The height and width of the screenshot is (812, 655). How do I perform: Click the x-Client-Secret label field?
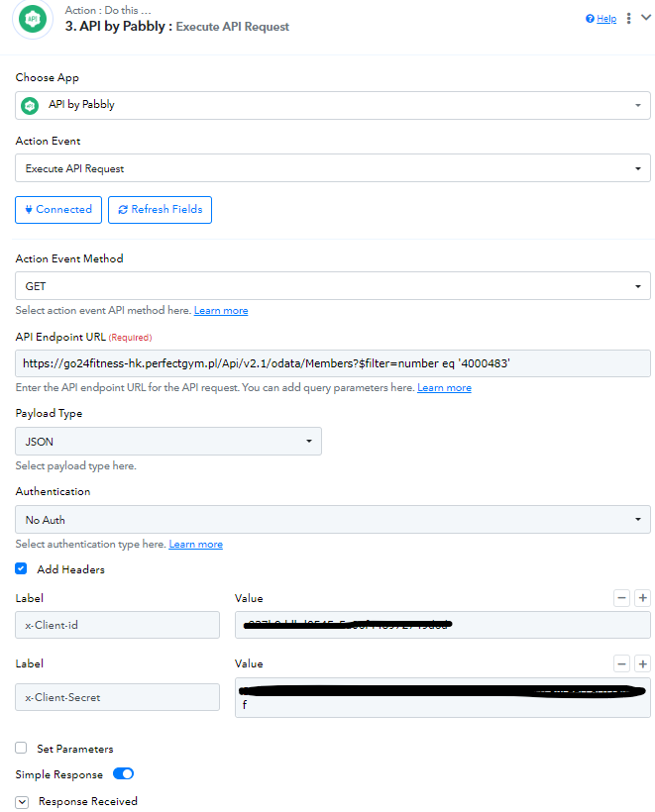click(x=117, y=697)
